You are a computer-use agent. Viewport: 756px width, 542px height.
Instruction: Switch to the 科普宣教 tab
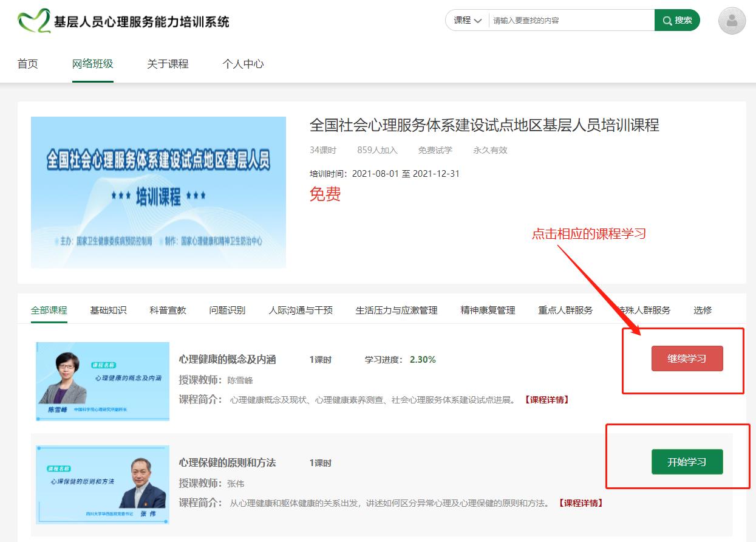point(168,310)
